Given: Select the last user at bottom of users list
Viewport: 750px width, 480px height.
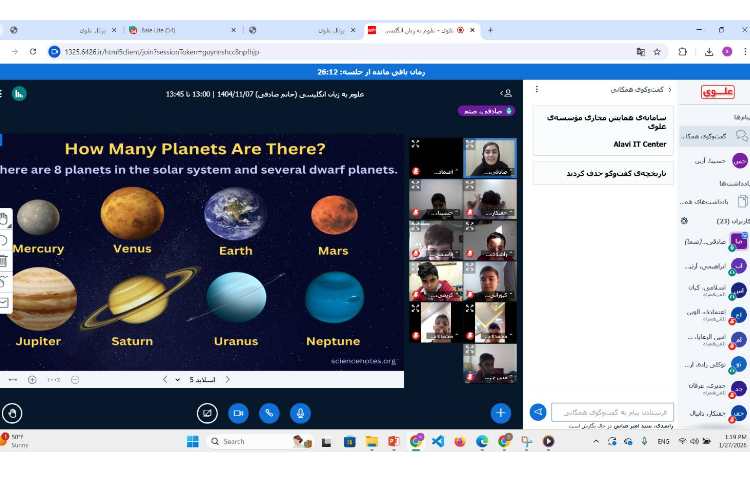Looking at the screenshot, I should click(715, 413).
